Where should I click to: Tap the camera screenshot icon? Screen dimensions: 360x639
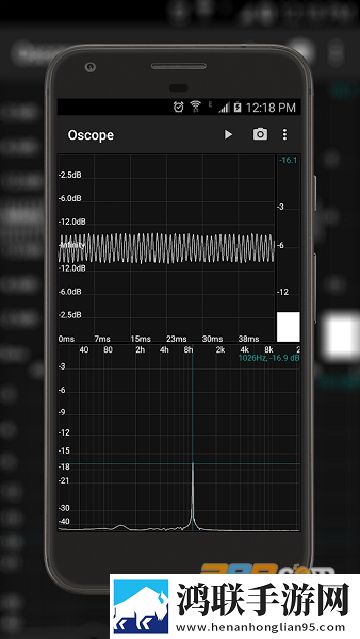(260, 134)
